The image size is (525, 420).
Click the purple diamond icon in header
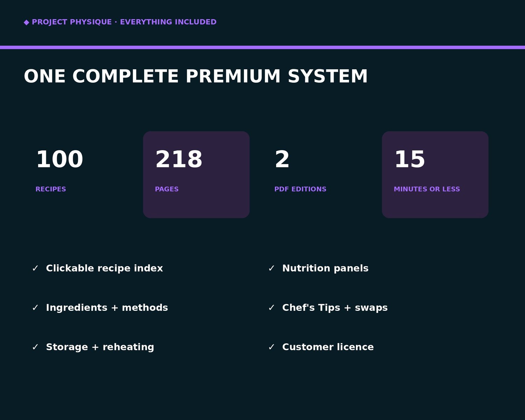pyautogui.click(x=27, y=22)
